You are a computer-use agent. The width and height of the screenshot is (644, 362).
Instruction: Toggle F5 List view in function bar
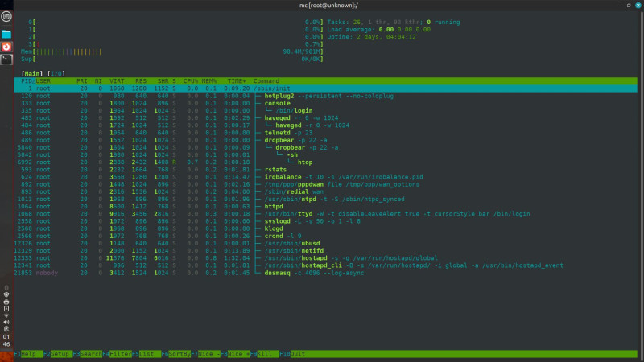pos(147,354)
